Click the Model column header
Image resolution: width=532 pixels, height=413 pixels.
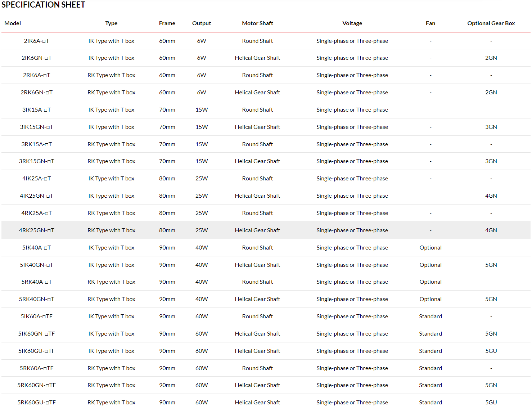pos(13,23)
